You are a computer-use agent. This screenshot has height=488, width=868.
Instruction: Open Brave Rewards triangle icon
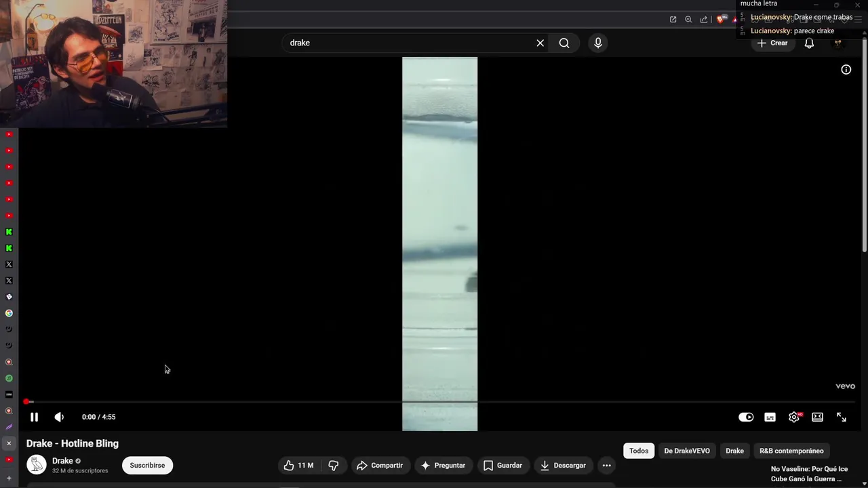point(734,19)
